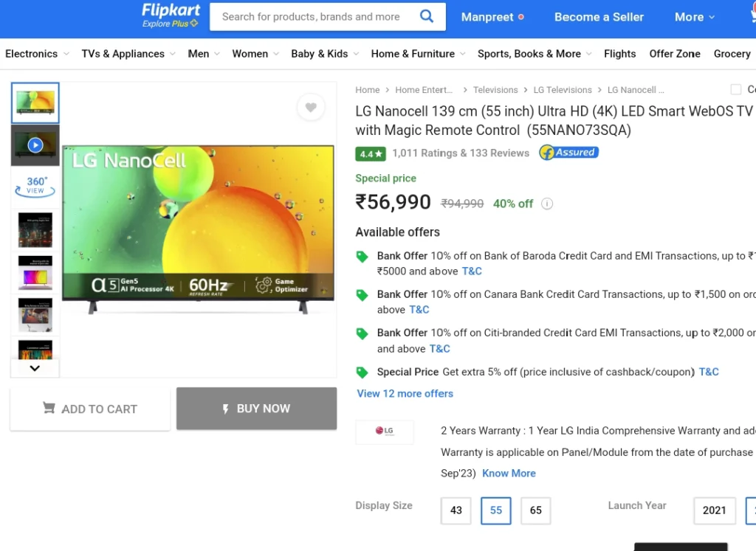Play the product video thumbnail
Image resolution: width=756 pixels, height=551 pixels.
(x=35, y=145)
